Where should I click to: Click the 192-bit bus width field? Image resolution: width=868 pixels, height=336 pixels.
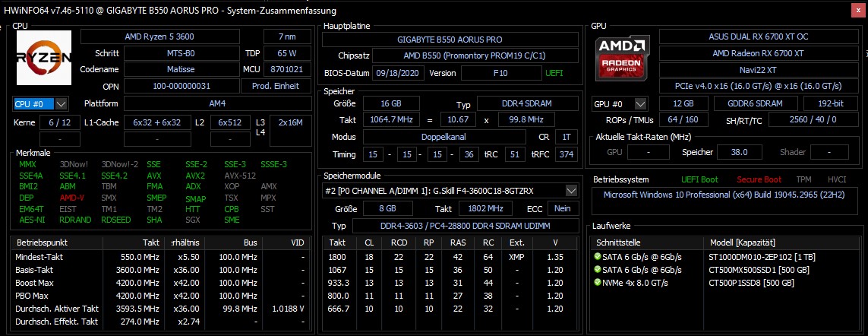pyautogui.click(x=830, y=103)
